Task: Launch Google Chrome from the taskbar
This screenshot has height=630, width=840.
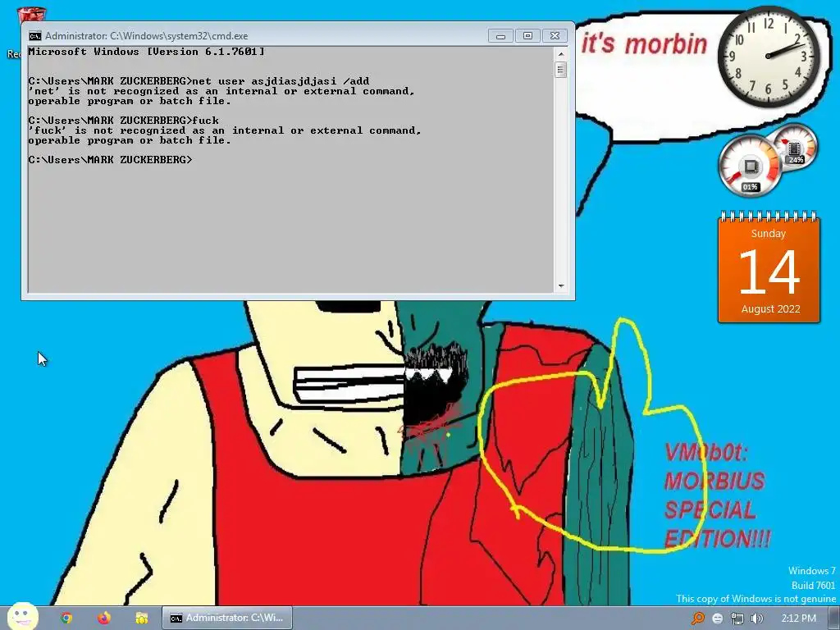Action: click(x=66, y=618)
